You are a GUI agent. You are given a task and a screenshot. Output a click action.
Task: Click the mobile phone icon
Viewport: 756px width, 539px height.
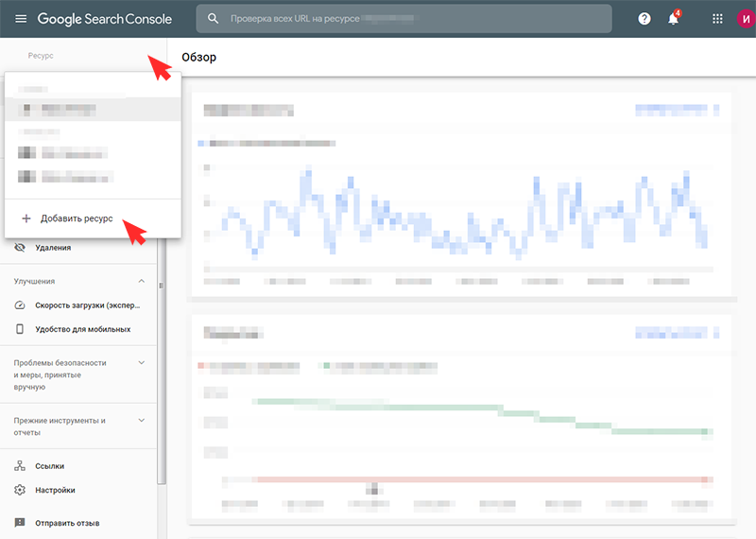pos(20,329)
